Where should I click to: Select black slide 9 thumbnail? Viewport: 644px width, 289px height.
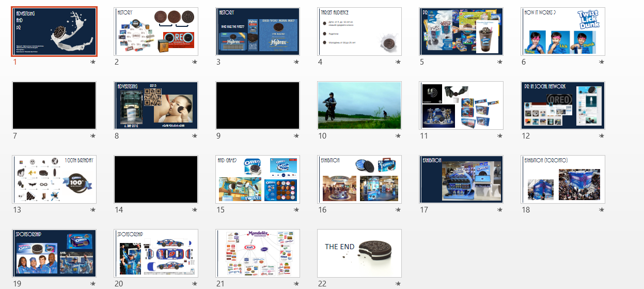pyautogui.click(x=258, y=105)
